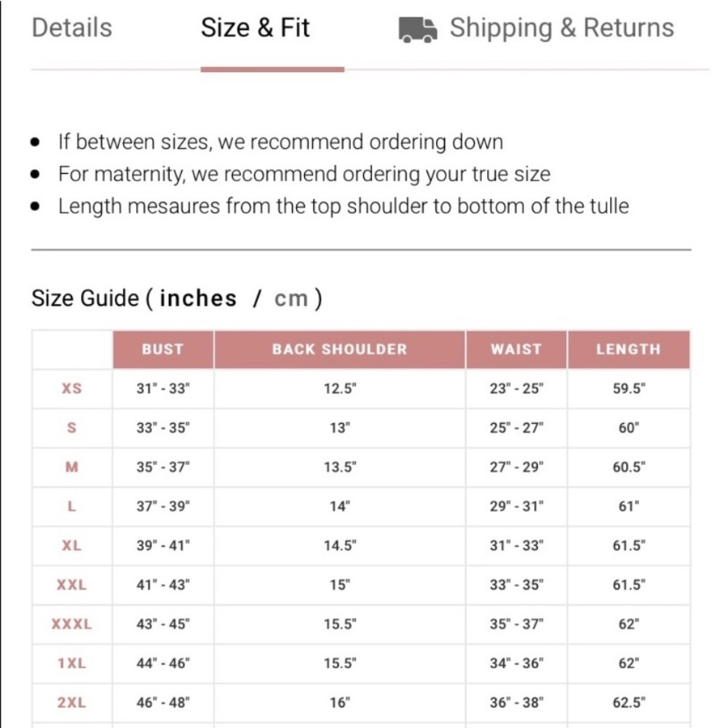Select the L size row label

(x=71, y=506)
